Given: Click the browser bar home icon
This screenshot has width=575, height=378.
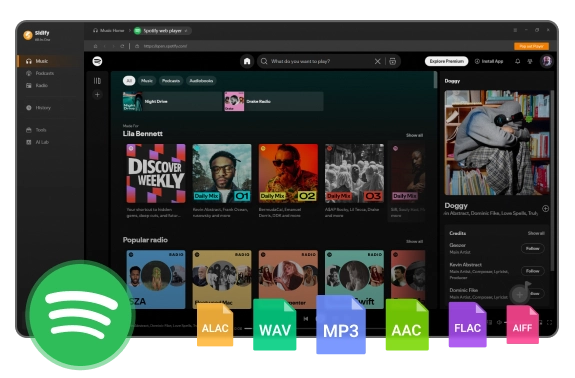Looking at the screenshot, I should (x=95, y=46).
